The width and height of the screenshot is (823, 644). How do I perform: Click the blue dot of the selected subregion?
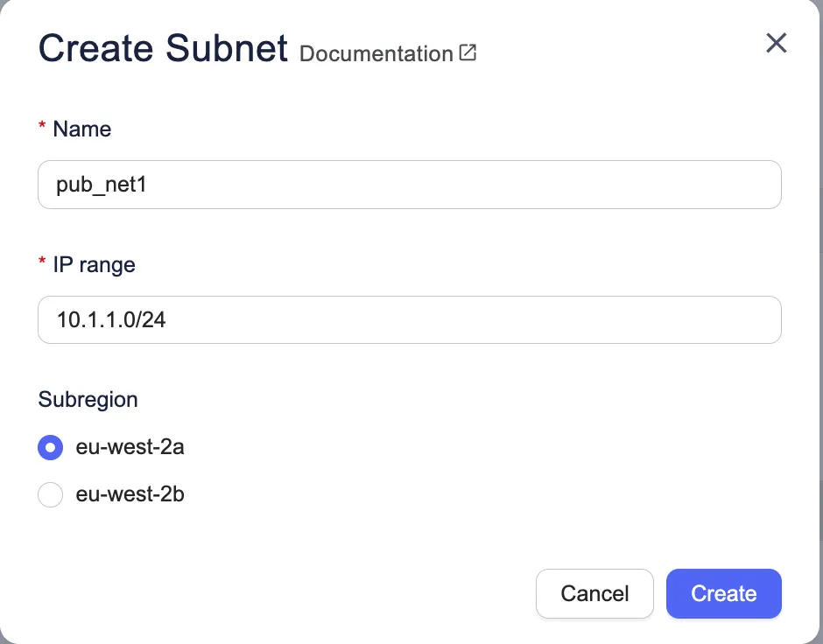(51, 448)
